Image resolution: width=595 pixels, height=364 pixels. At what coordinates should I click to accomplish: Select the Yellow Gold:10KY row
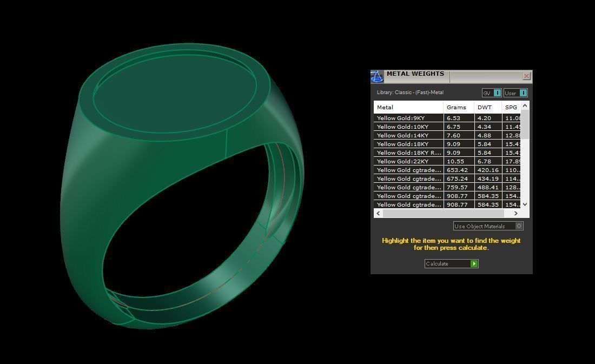447,127
